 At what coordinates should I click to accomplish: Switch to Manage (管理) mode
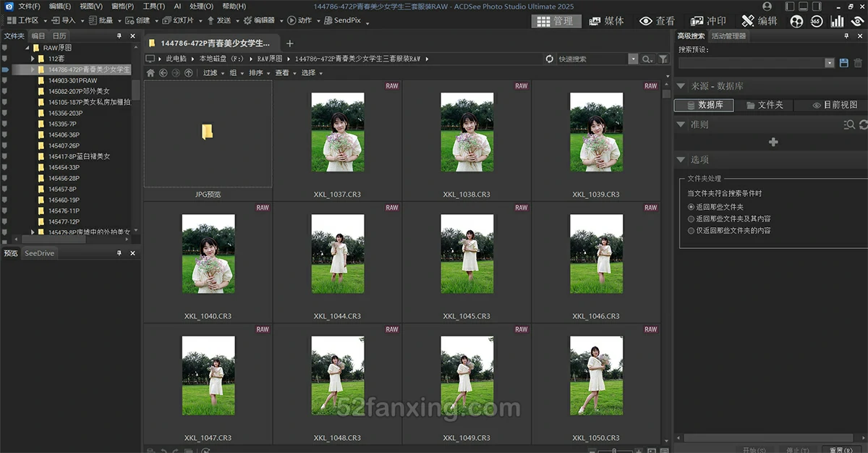558,21
